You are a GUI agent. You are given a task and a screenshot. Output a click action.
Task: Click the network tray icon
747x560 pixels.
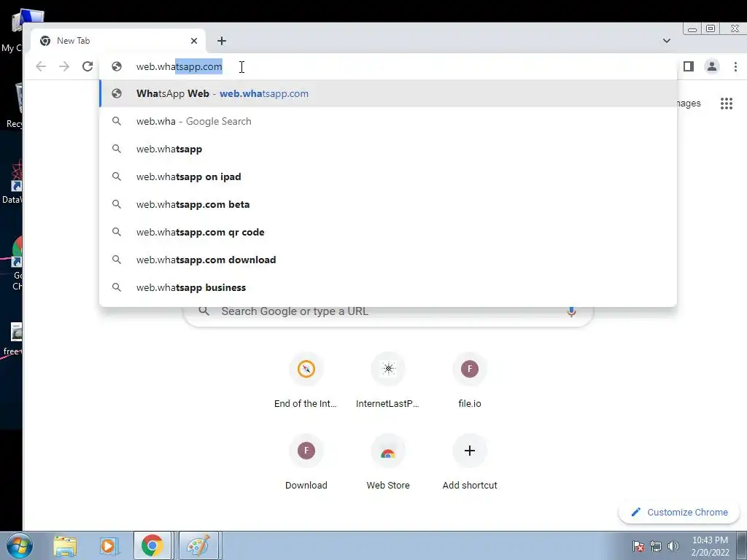coord(656,546)
